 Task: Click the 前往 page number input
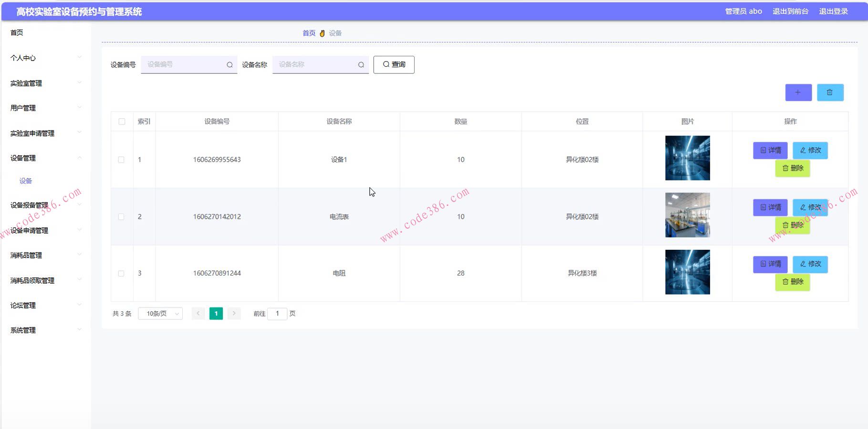[277, 314]
